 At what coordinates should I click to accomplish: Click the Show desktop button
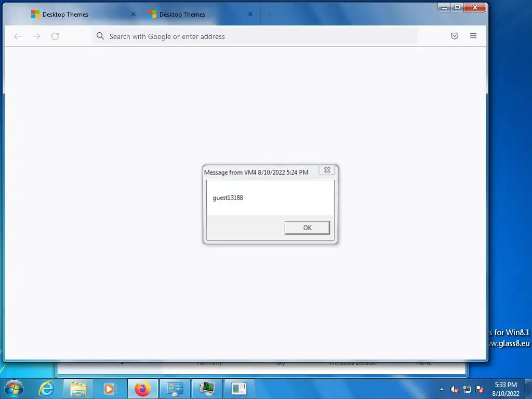(x=528, y=389)
